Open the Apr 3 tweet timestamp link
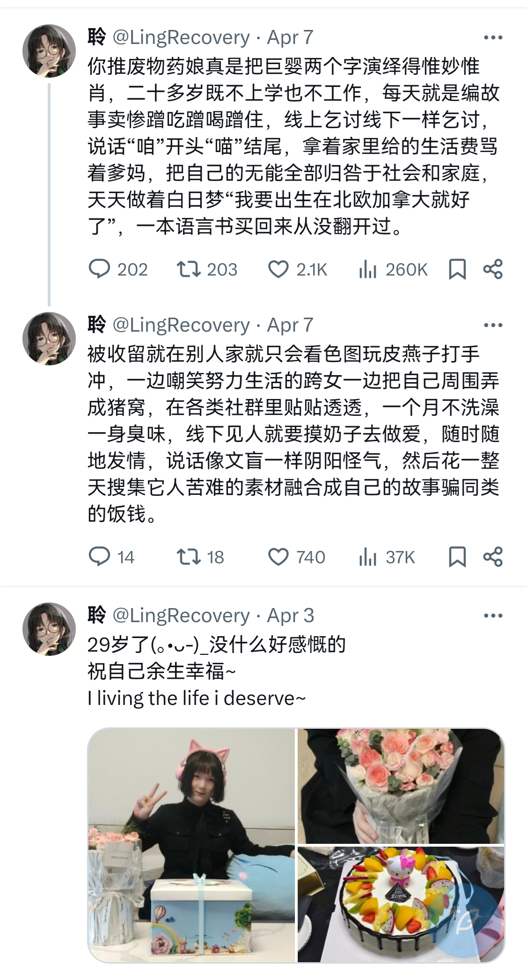This screenshot has width=528, height=980. click(290, 616)
